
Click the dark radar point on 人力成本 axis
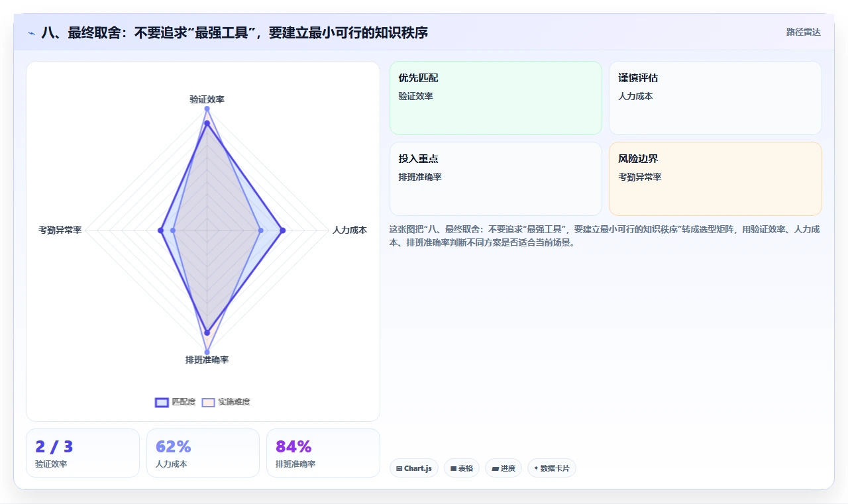point(283,230)
